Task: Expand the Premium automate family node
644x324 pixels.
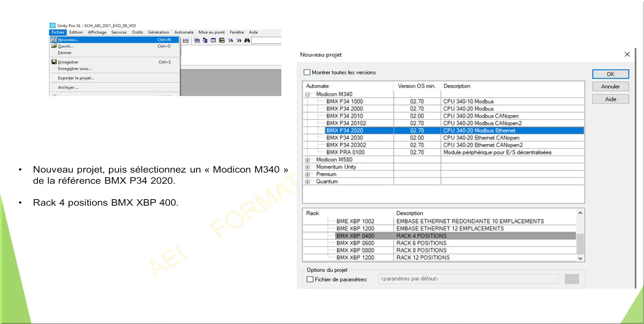Action: click(x=308, y=174)
